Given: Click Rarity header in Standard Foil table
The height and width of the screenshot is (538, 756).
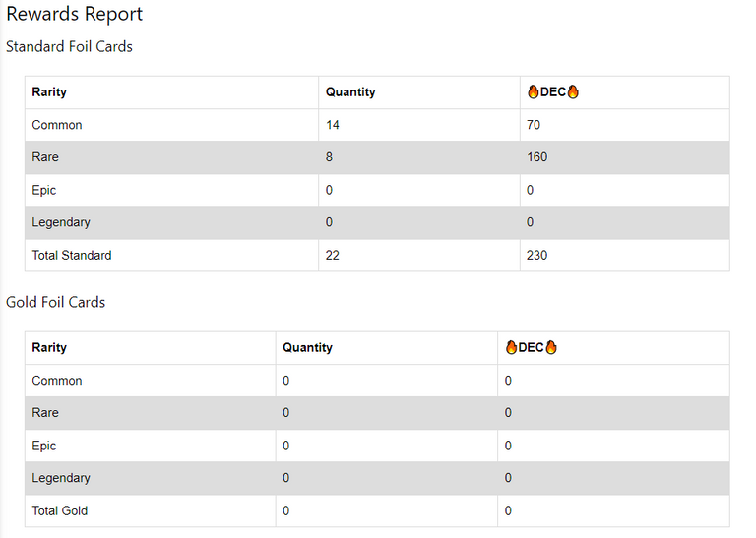Looking at the screenshot, I should tap(49, 92).
